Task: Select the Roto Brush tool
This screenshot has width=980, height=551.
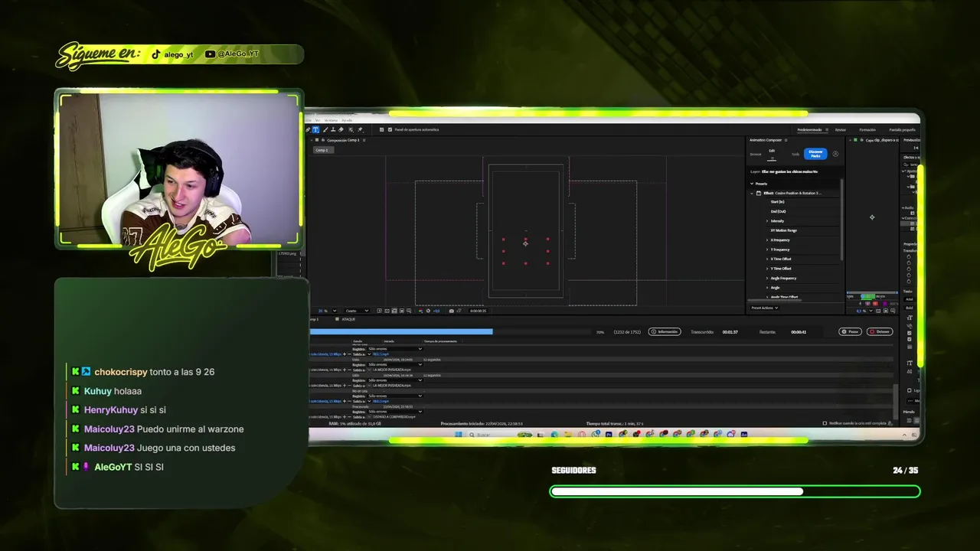Action: click(351, 129)
